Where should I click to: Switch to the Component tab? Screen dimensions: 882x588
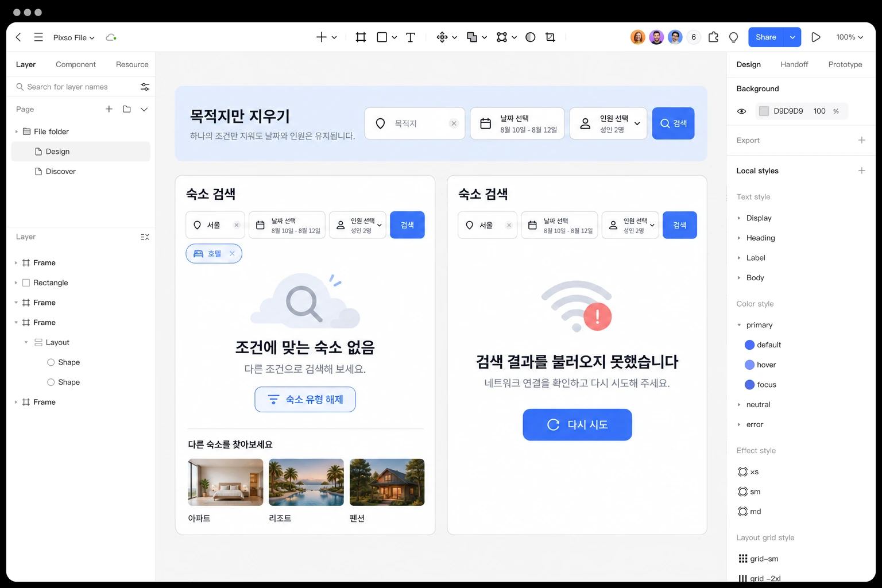pyautogui.click(x=76, y=64)
